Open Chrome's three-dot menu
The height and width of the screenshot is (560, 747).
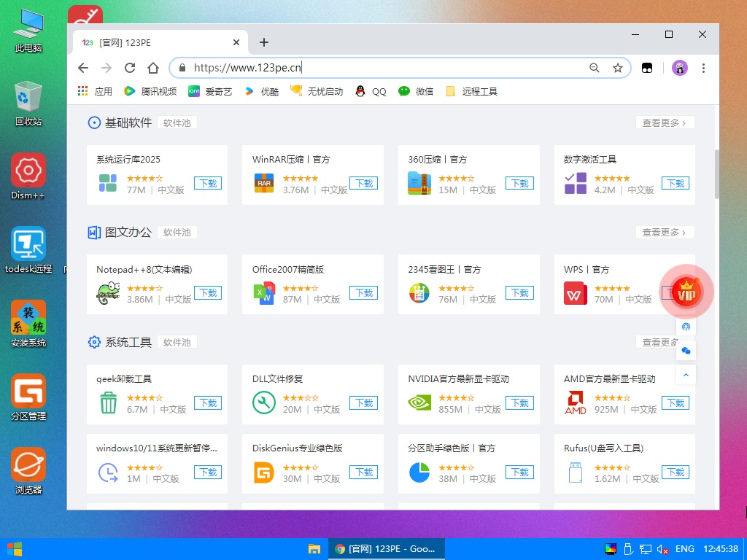click(703, 68)
